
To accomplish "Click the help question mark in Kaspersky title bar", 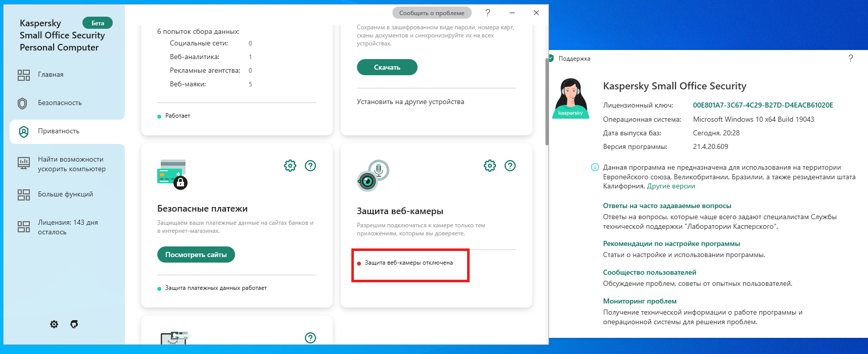I will tap(488, 13).
